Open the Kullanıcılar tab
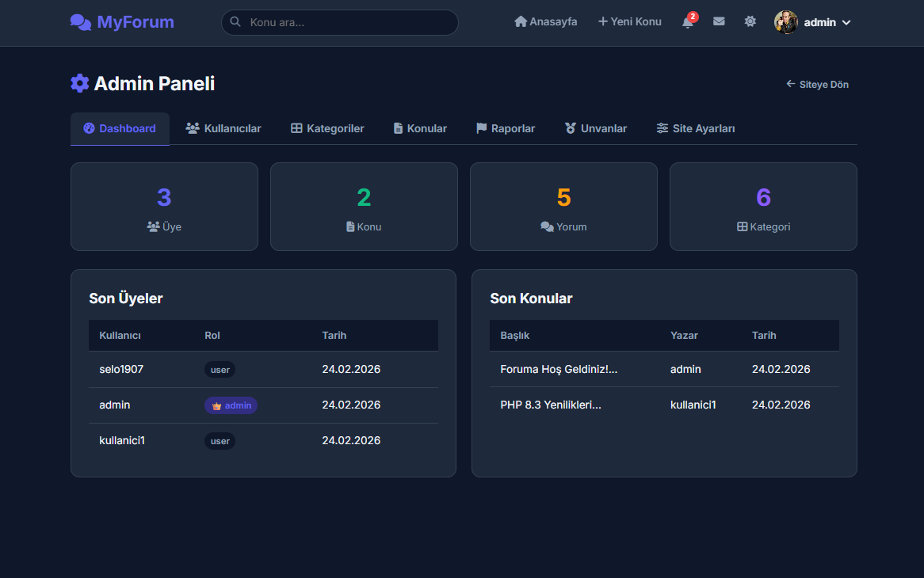Viewport: 924px width, 578px height. [x=223, y=128]
